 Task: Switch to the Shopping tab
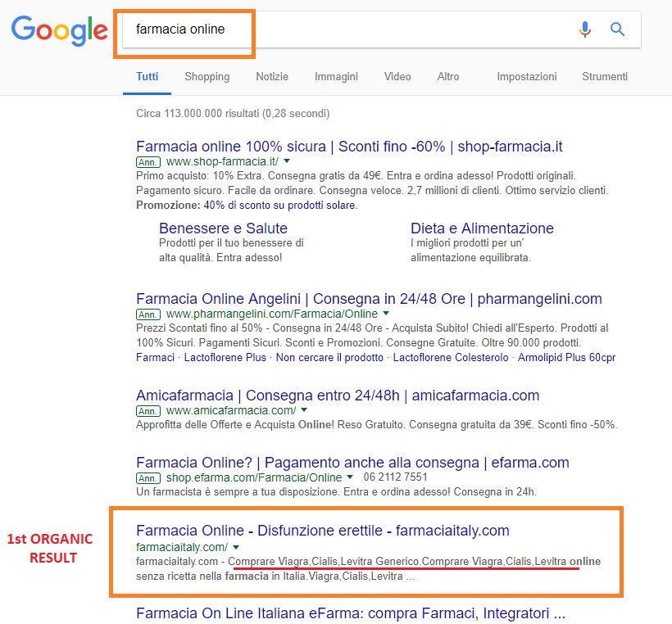point(207,77)
